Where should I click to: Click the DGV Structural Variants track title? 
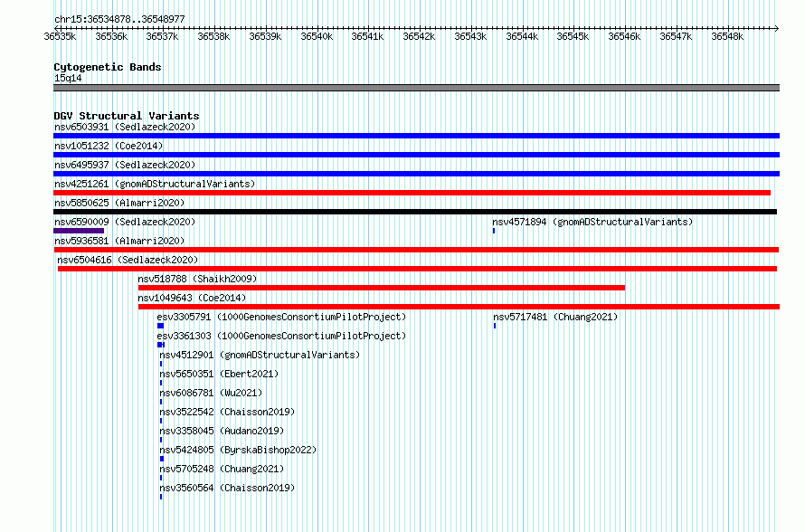[x=127, y=116]
